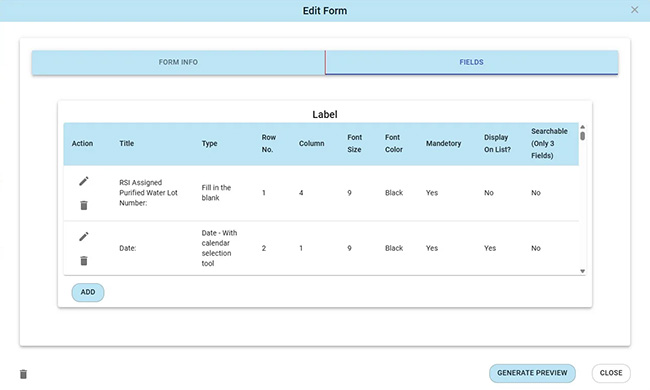Click 'Date - With calendar selection tool' cell
Screen dimensions: 650x390
coord(219,248)
